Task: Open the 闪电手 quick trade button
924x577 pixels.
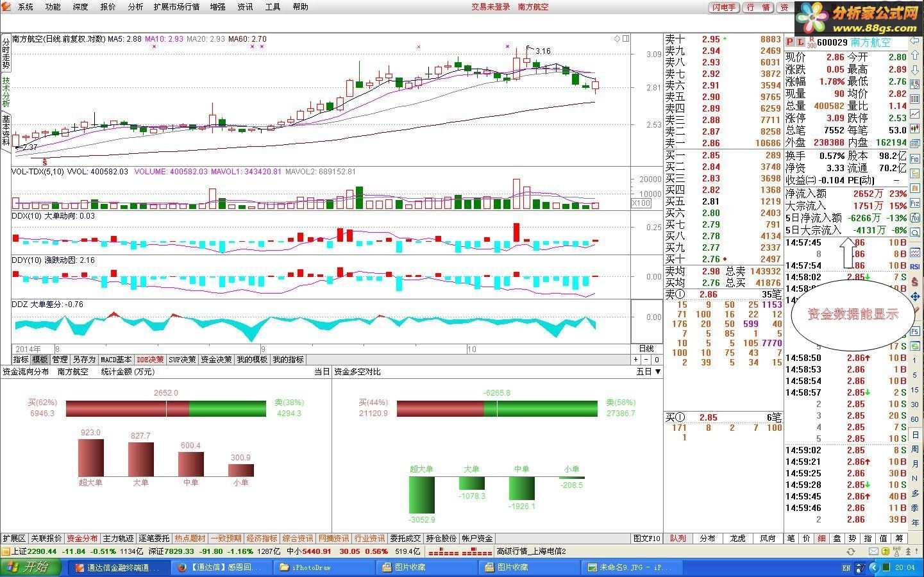Action: click(x=724, y=7)
